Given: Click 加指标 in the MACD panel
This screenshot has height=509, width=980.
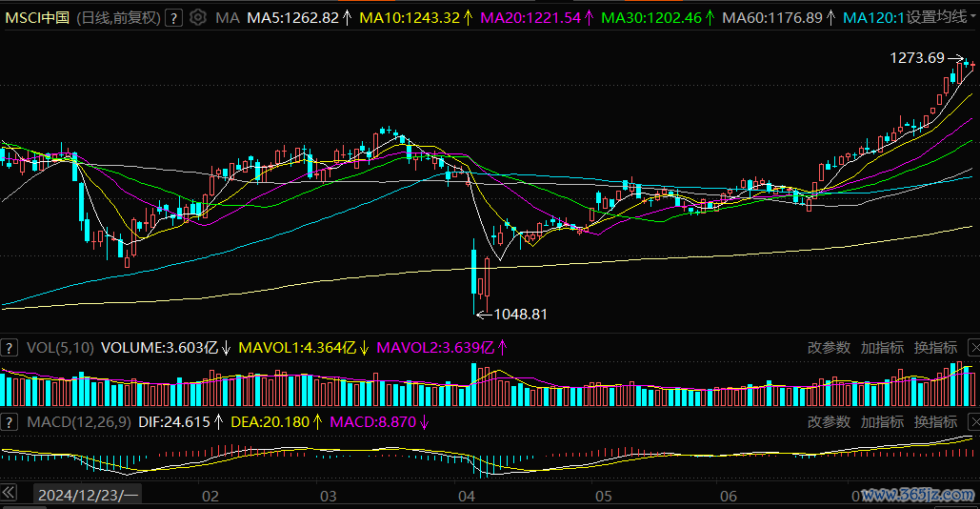Looking at the screenshot, I should pyautogui.click(x=882, y=421).
